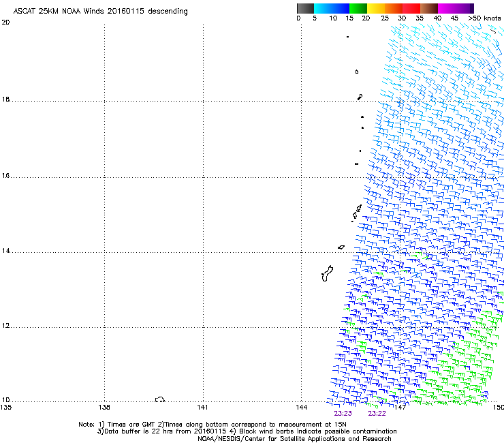
Task: Click the latitude label 18
Action: (5, 99)
